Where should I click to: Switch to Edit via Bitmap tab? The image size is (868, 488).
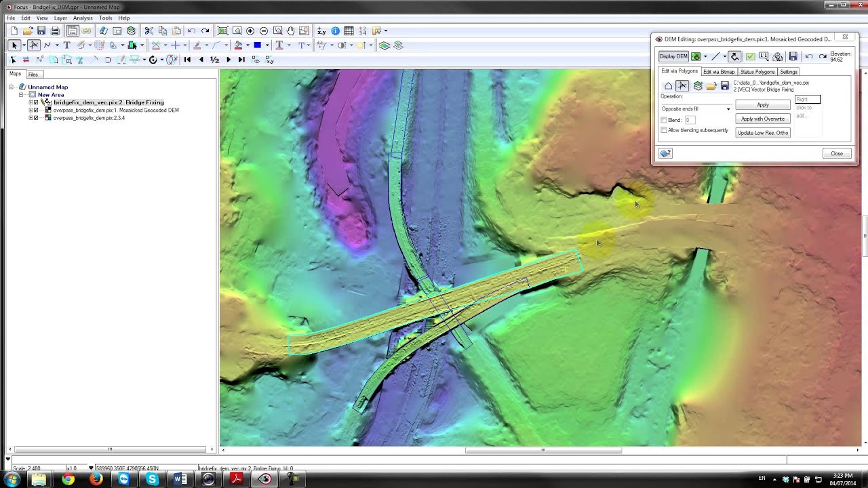point(719,72)
